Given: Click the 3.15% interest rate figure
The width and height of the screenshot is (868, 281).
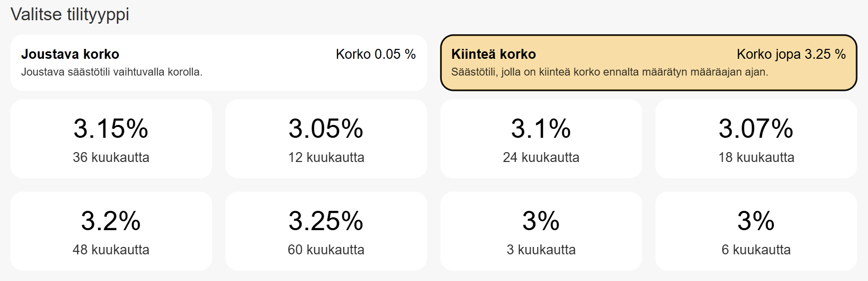Looking at the screenshot, I should (x=111, y=128).
